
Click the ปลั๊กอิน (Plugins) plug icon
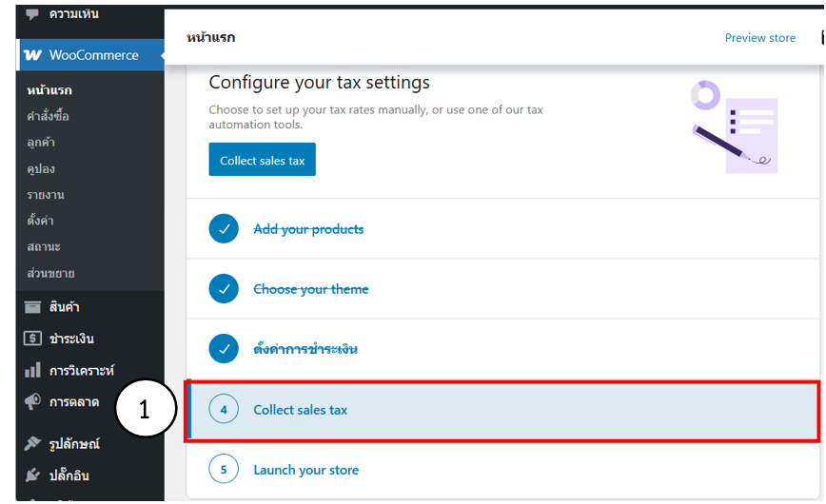32,475
